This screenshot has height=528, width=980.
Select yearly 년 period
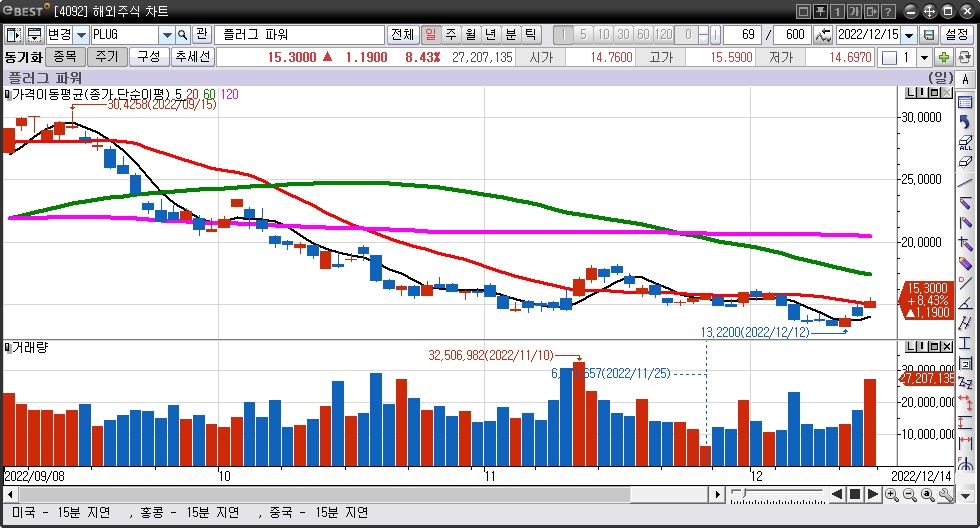point(491,34)
